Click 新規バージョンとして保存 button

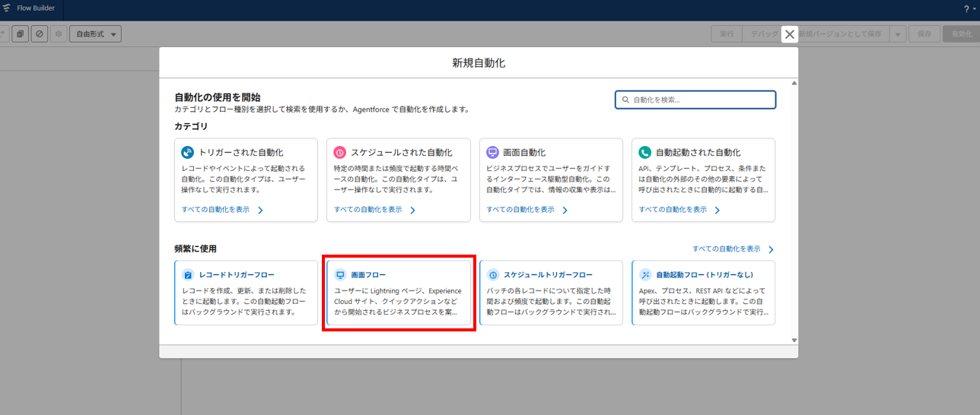coord(840,34)
